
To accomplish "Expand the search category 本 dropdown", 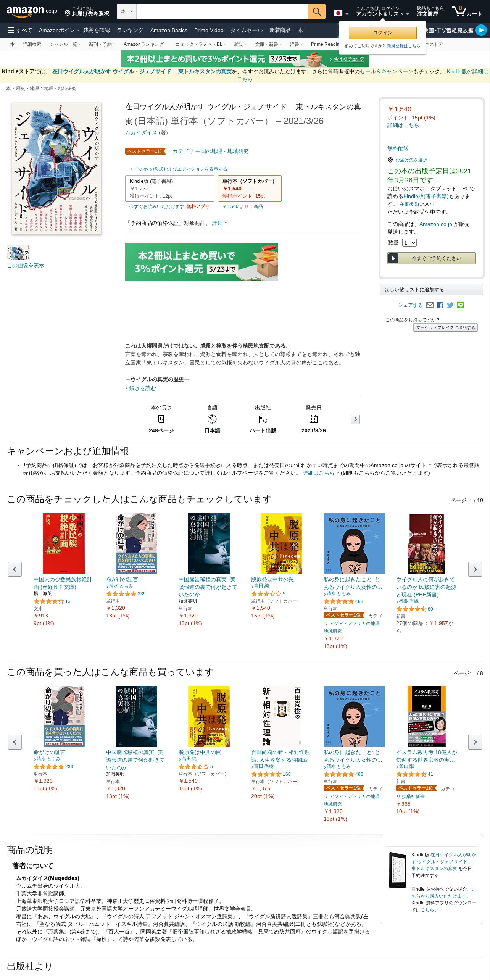I will click(127, 11).
